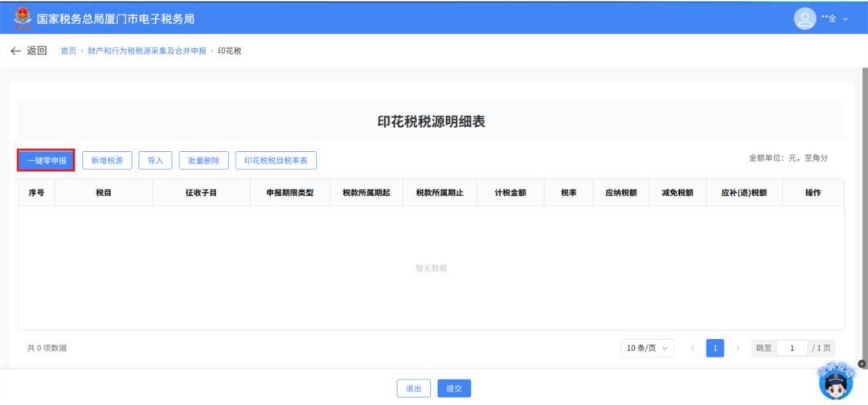Open the 印花税税目税率表 button
Screen dimensions: 868x405
point(276,161)
